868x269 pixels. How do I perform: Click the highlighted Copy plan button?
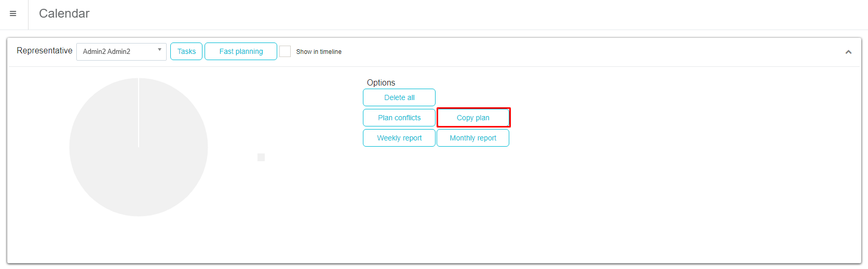pos(473,118)
